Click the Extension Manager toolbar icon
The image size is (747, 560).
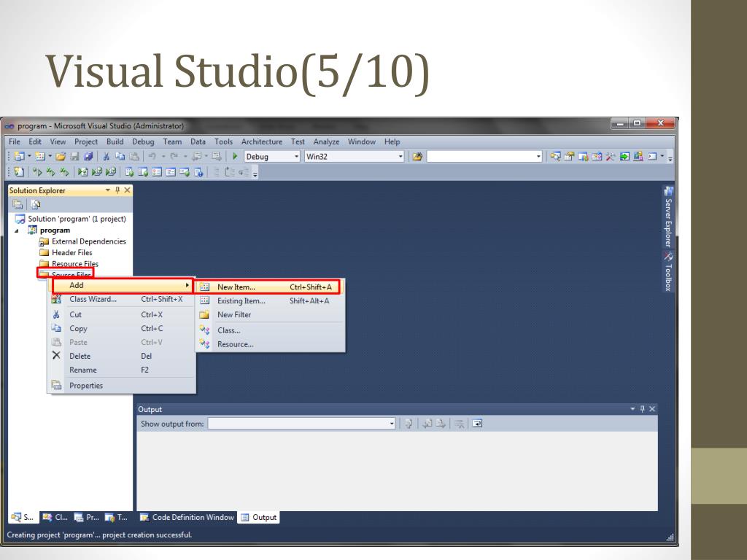(638, 156)
